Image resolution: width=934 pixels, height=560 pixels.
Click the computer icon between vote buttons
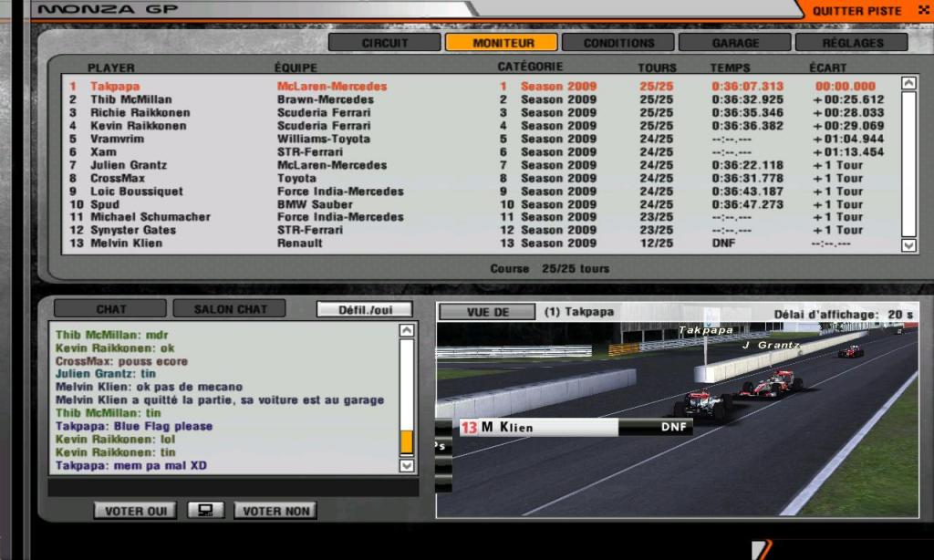(x=205, y=510)
